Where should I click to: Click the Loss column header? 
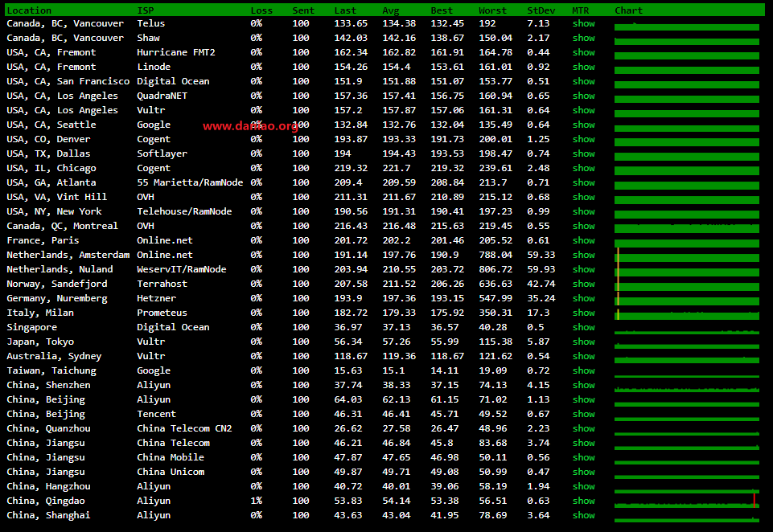(261, 10)
